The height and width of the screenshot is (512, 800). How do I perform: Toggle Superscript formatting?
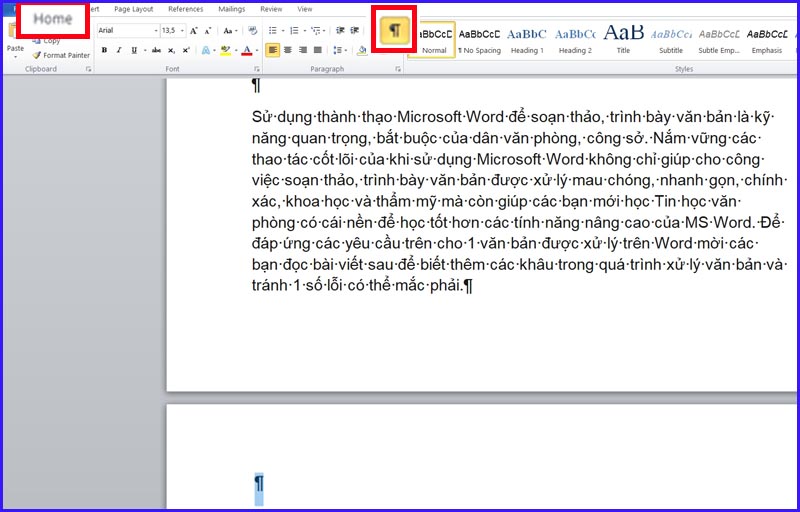[186, 50]
